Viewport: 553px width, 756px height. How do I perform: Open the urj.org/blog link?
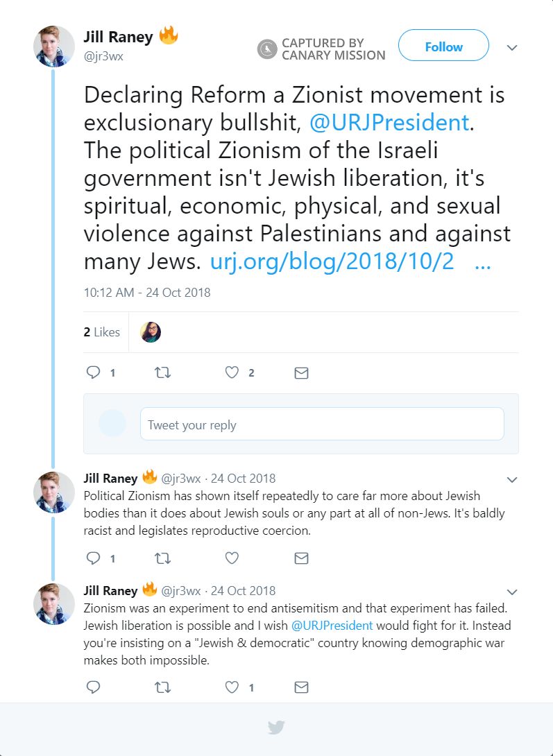[332, 262]
